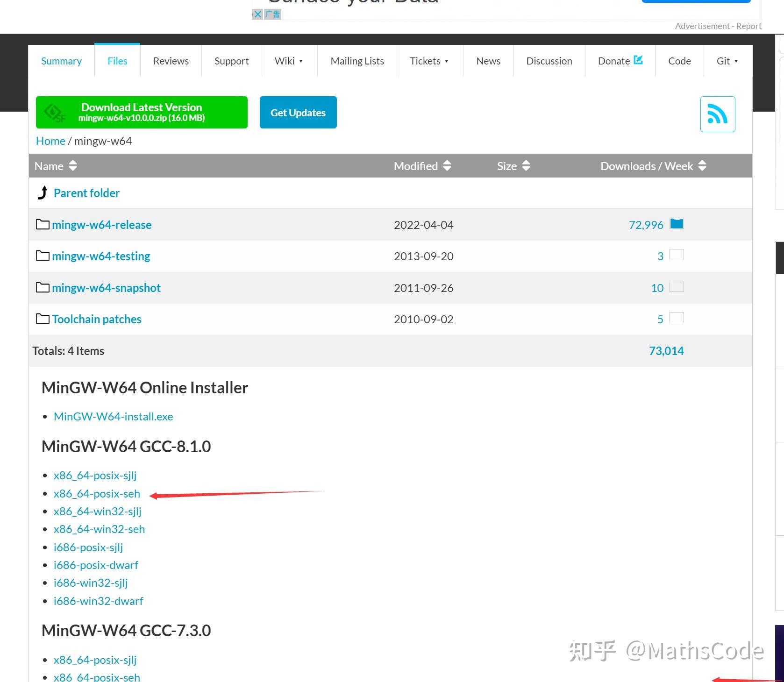Viewport: 784px width, 682px height.
Task: Click the MinGW-W64 GCC-8.1.0 heading
Action: 126,446
